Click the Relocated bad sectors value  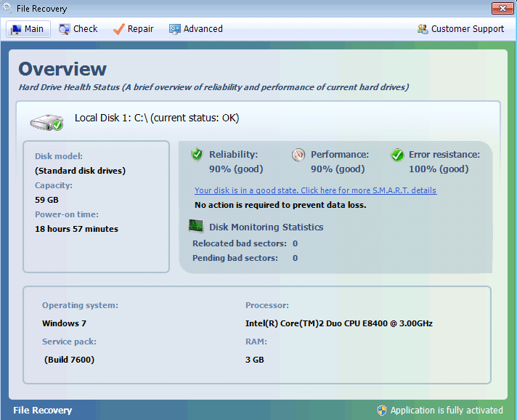(x=296, y=243)
